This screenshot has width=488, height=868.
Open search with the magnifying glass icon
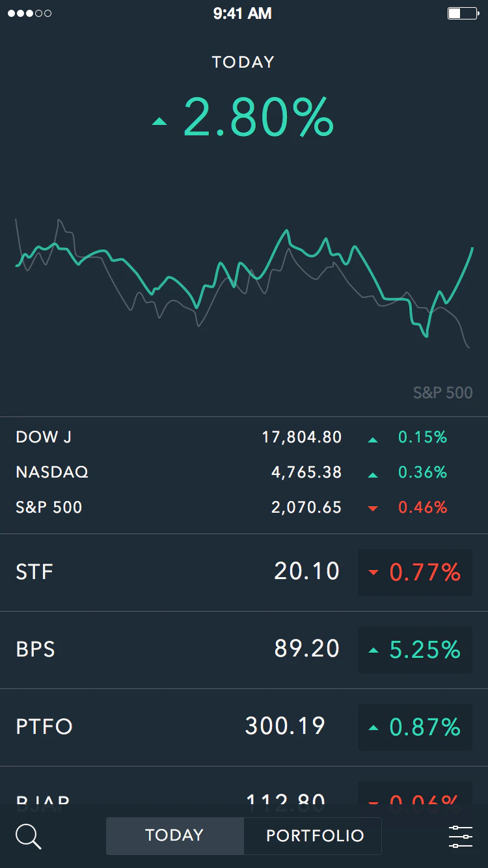[x=28, y=836]
